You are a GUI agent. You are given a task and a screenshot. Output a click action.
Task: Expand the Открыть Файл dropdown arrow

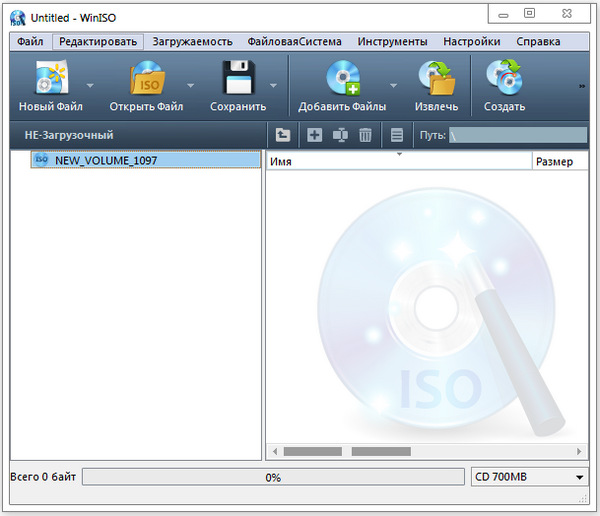coord(188,85)
